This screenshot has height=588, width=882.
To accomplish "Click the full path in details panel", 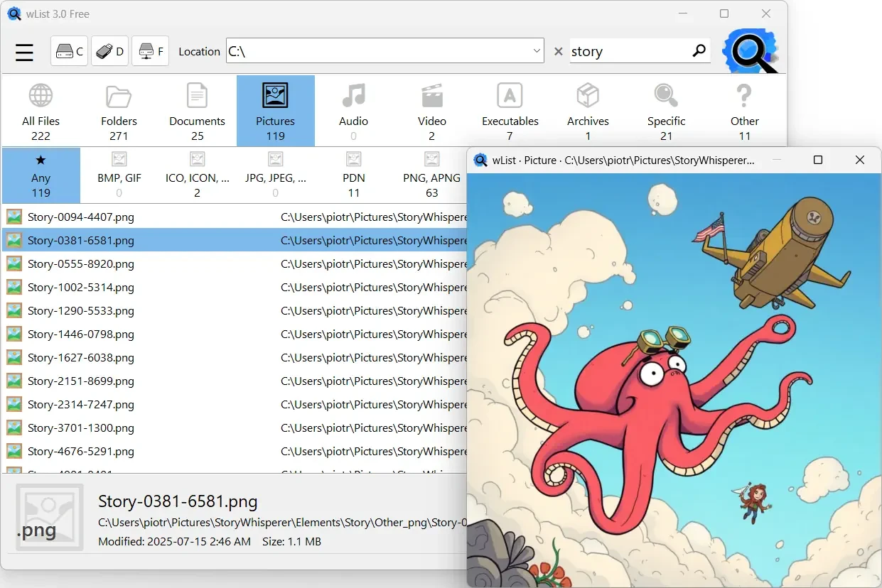I will point(282,523).
